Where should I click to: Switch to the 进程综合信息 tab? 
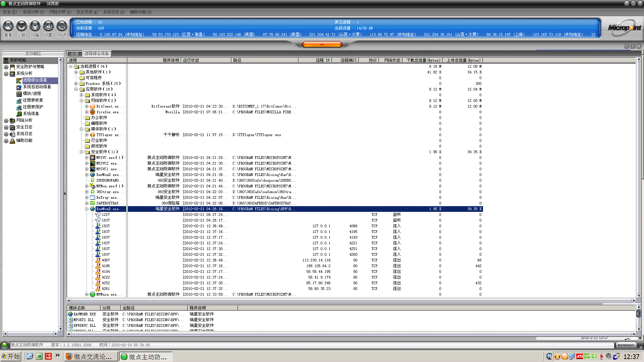[97, 54]
